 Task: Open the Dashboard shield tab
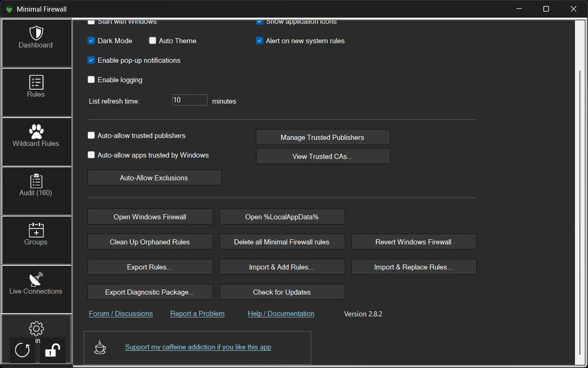tap(36, 43)
